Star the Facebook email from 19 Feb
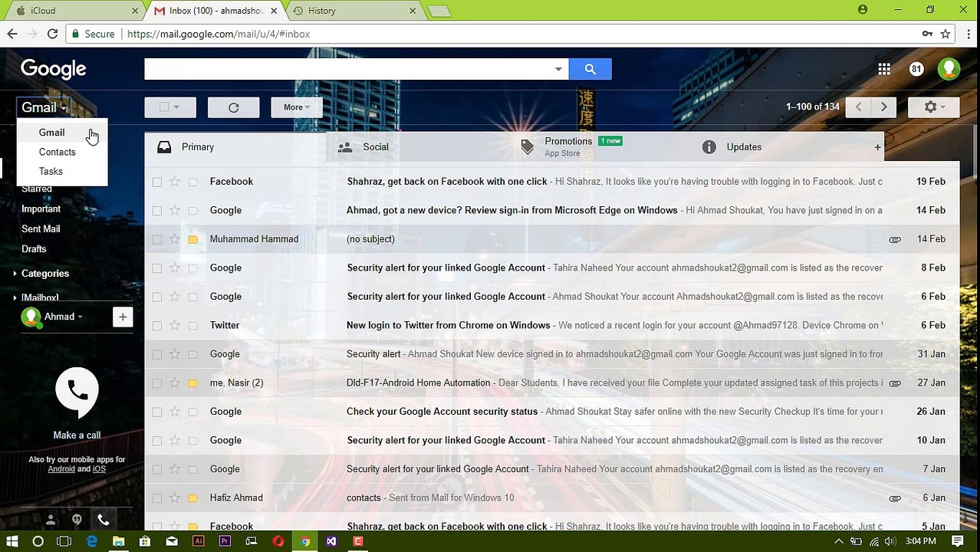 click(175, 182)
